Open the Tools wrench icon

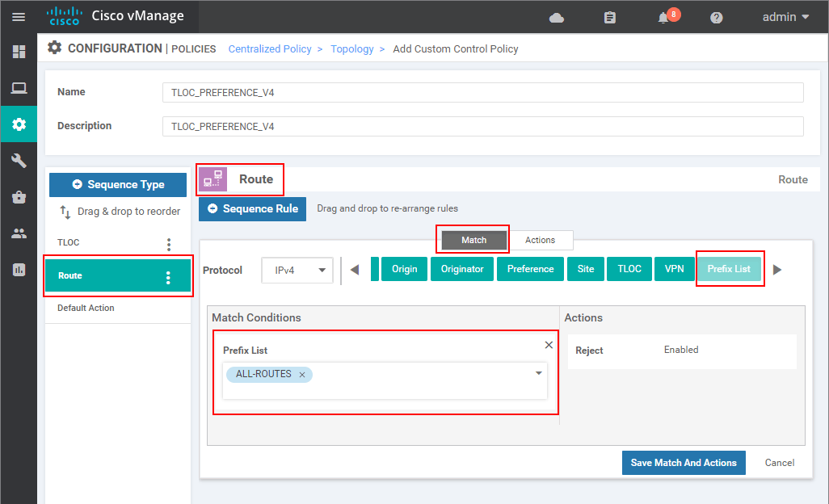tap(18, 161)
